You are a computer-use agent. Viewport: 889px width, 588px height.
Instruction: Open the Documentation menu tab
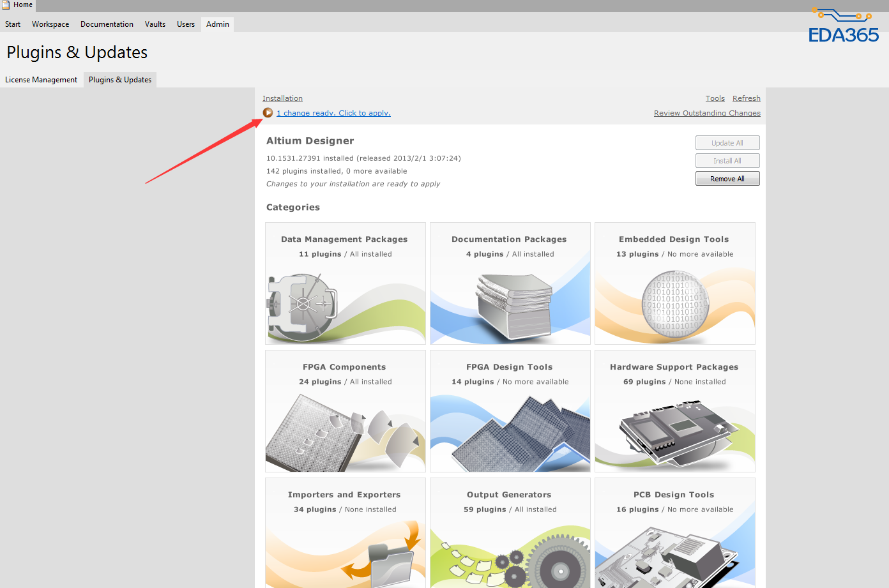tap(107, 24)
